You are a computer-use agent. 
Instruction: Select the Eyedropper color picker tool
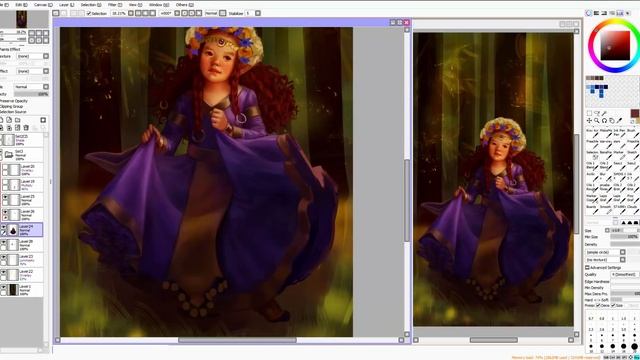(620, 121)
